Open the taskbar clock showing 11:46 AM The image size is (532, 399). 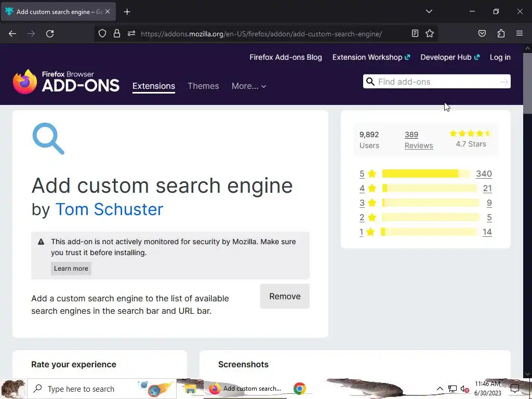(487, 389)
